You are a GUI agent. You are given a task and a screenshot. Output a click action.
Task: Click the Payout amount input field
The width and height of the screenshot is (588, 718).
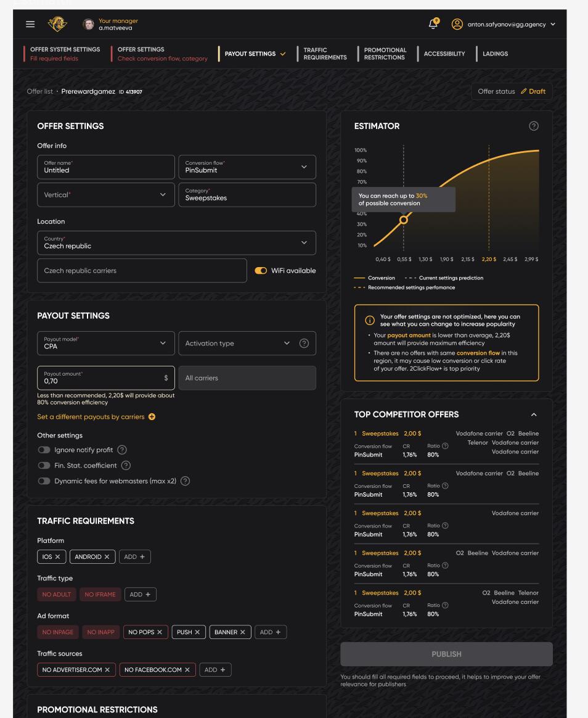pos(99,378)
